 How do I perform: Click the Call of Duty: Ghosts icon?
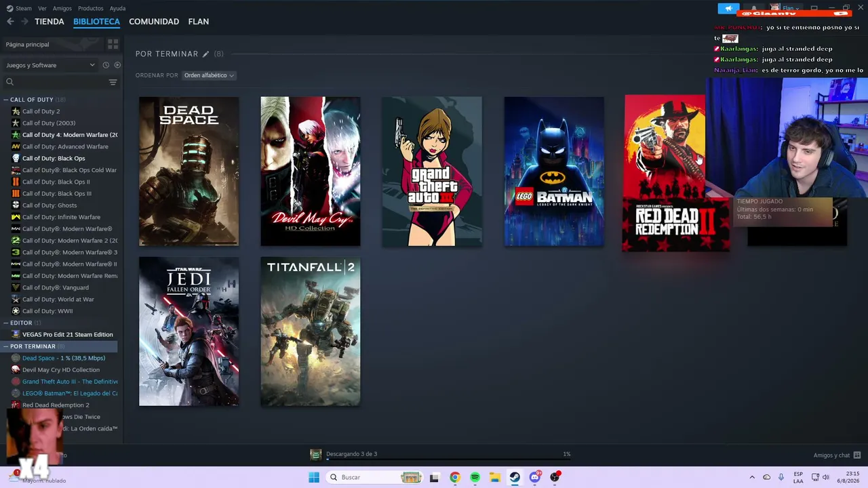click(16, 205)
